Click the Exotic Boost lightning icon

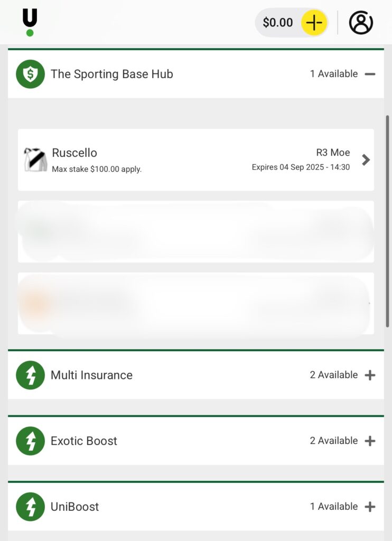click(30, 441)
